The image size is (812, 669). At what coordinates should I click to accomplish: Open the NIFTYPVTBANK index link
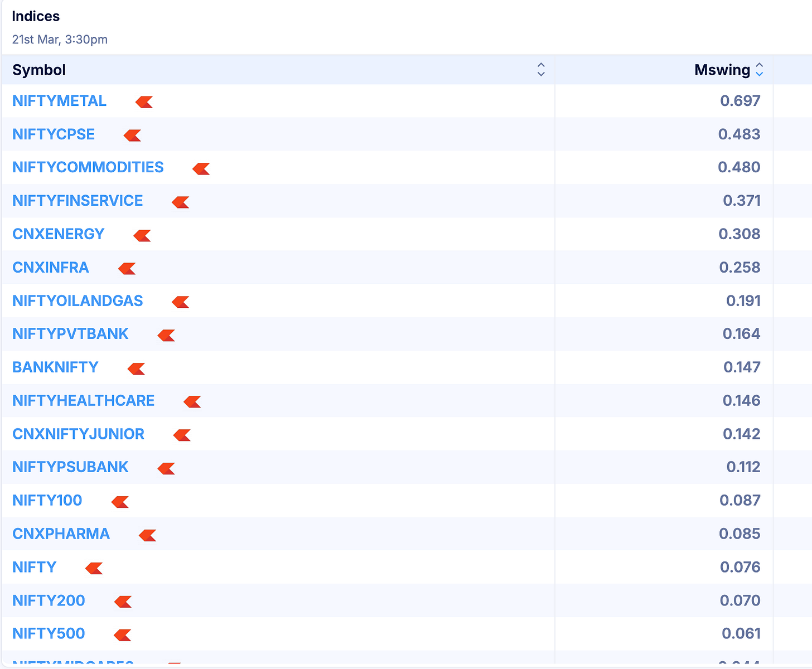(x=70, y=334)
